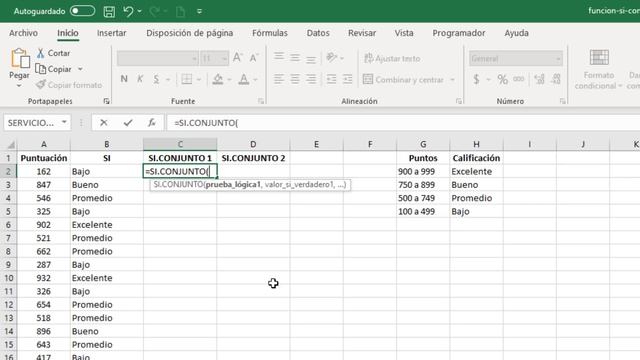The image size is (640, 360).
Task: Click the increase decimals icon
Action: click(539, 79)
